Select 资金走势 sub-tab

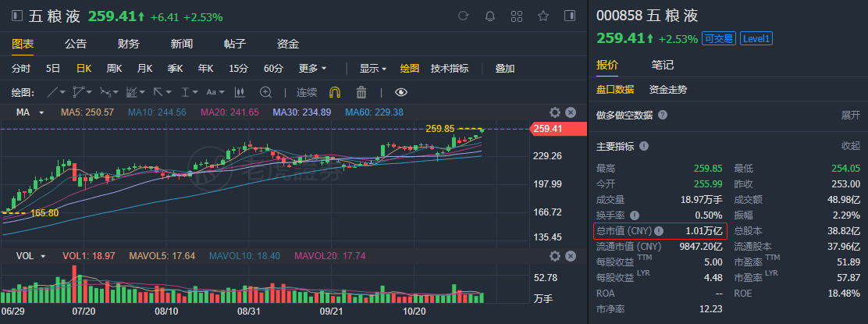point(668,89)
